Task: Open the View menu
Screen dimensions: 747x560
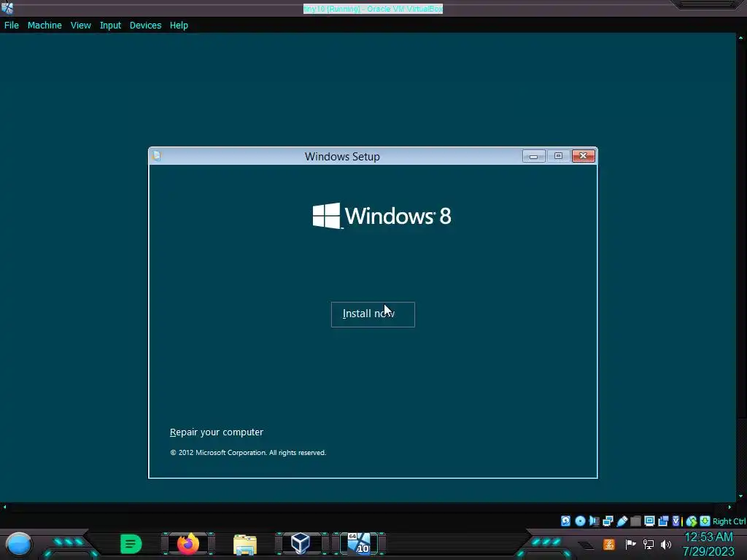Action: click(x=80, y=26)
